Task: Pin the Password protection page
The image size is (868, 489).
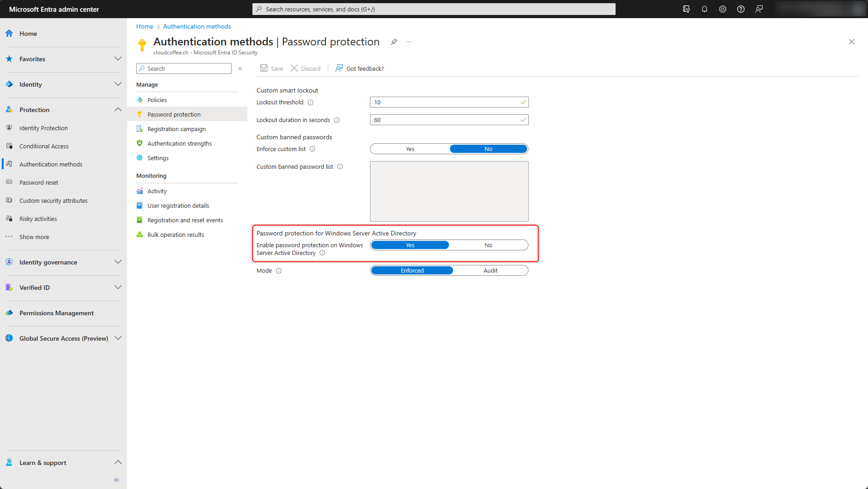Action: 394,42
